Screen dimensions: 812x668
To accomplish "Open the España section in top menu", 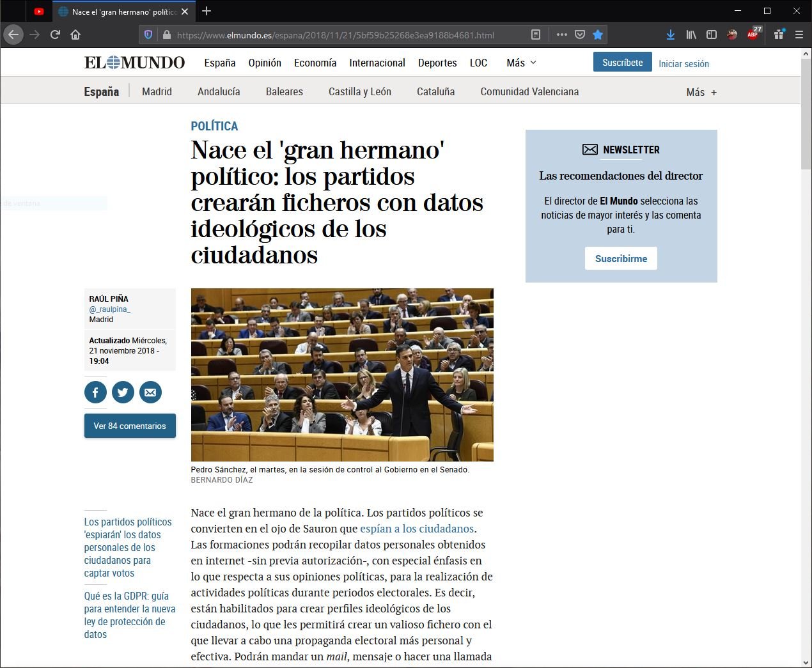I will point(220,63).
